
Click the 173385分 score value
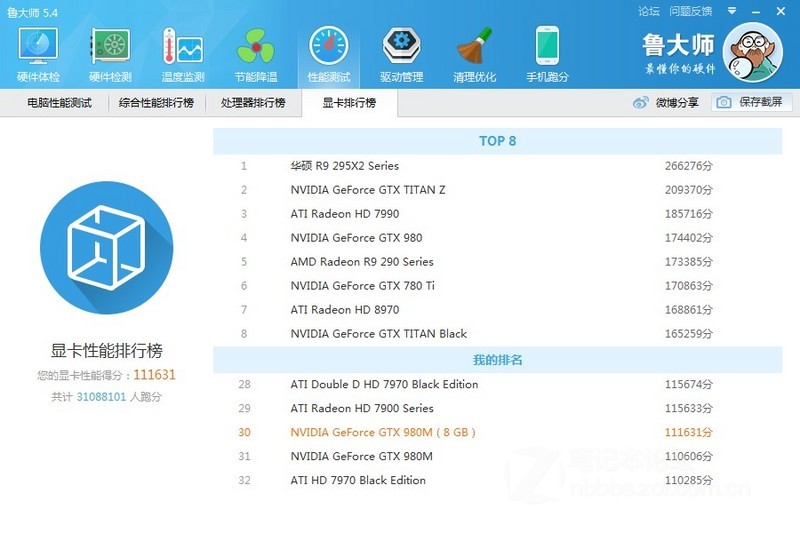coord(688,262)
